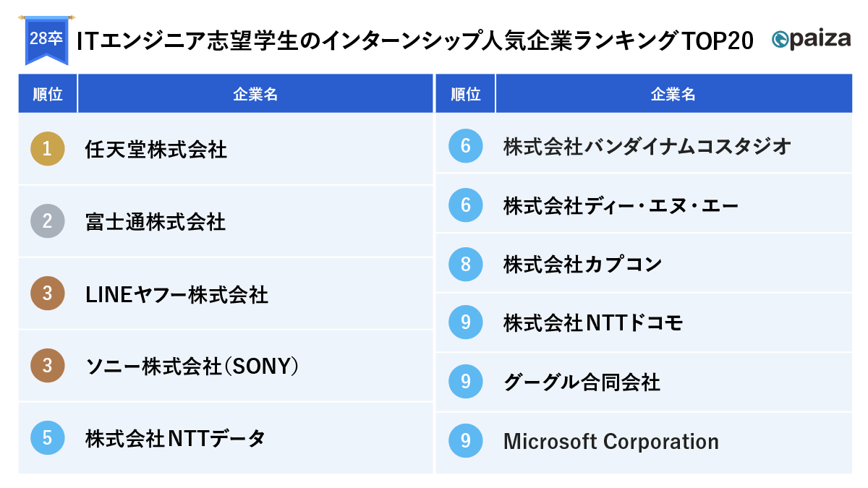Image resolution: width=868 pixels, height=488 pixels.
Task: Click the left 順位 column header
Action: [x=48, y=94]
